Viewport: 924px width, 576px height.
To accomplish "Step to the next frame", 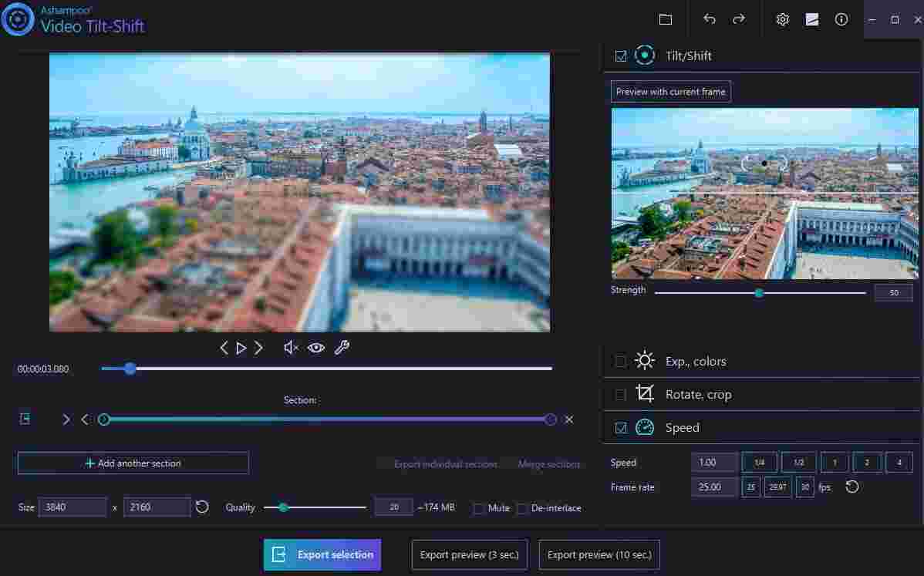I will click(259, 347).
